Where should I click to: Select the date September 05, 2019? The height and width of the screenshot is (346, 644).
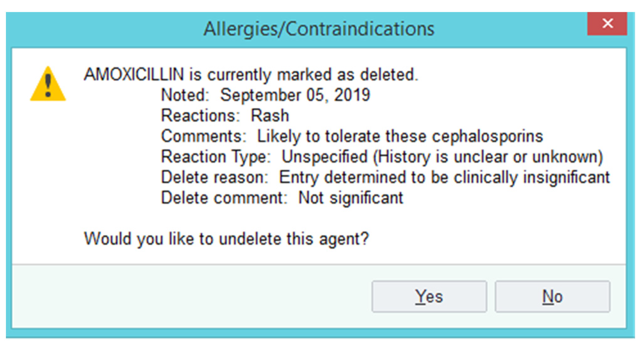(295, 95)
